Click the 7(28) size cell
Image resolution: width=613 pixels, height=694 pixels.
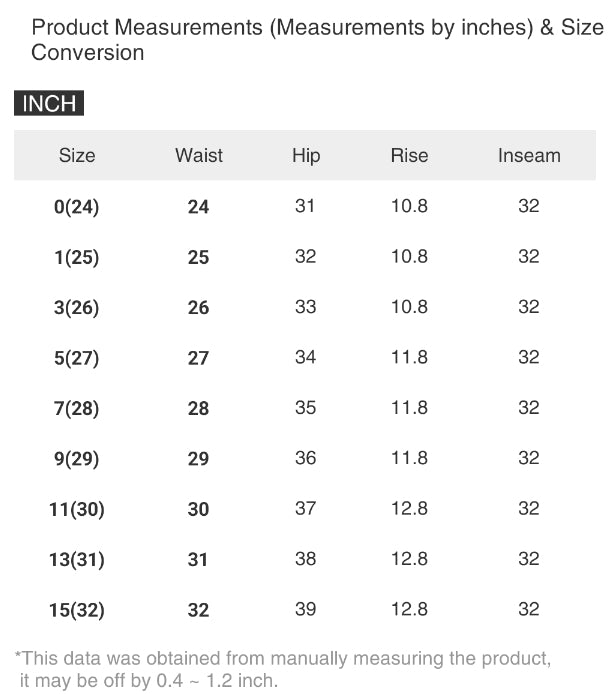pos(77,408)
